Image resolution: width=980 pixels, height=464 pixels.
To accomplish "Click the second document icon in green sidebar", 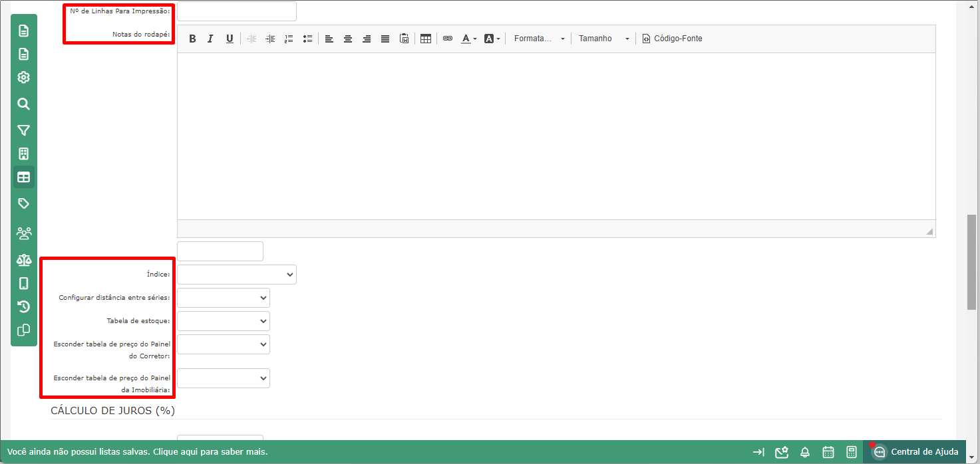I will 24,54.
